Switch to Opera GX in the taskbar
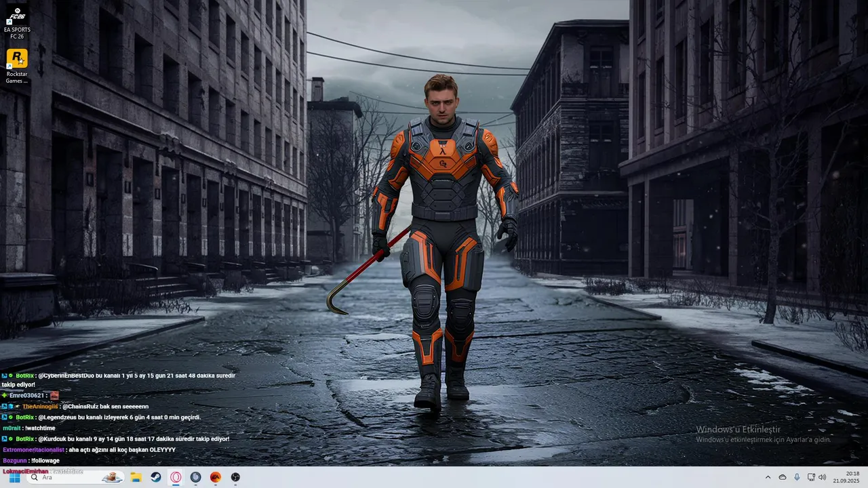The image size is (868, 488). click(176, 477)
